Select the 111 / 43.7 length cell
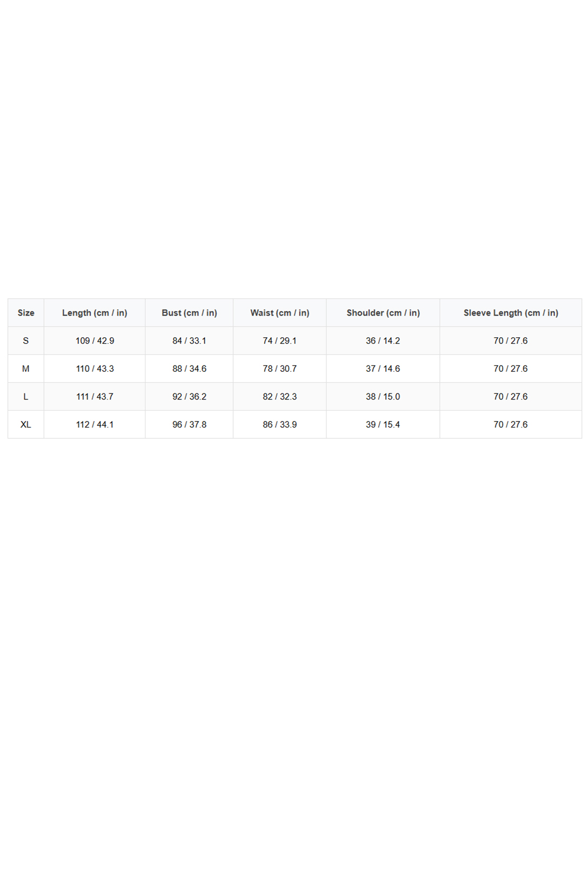Viewport: 588px width, 882px height. (x=95, y=397)
